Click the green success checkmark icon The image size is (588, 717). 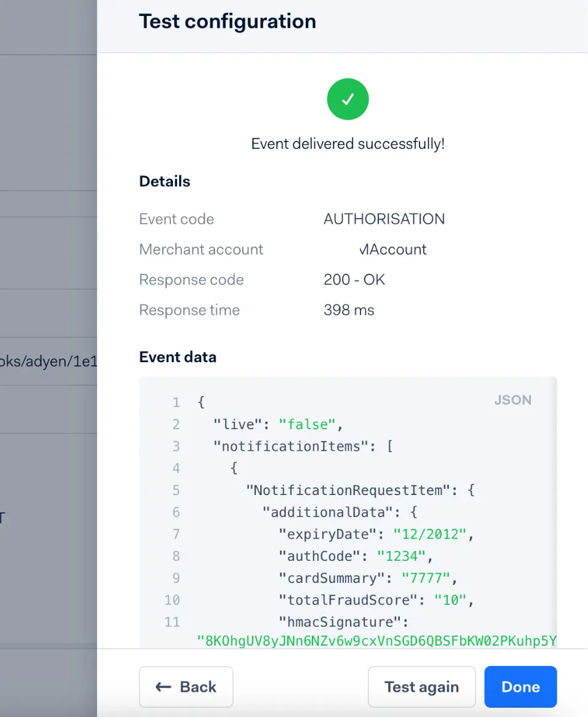[x=348, y=99]
